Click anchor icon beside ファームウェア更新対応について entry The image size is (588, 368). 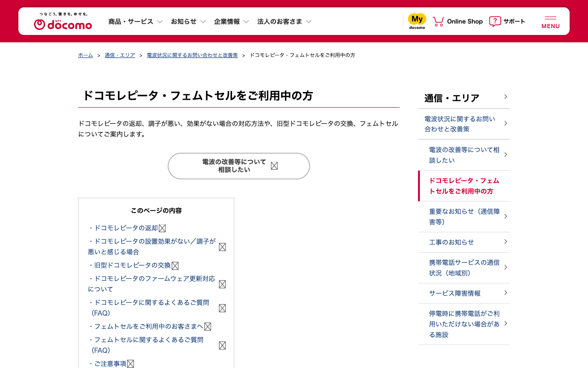pyautogui.click(x=222, y=284)
